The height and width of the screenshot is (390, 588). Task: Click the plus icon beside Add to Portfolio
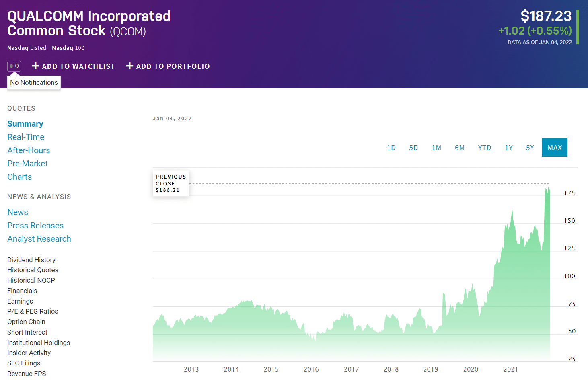(x=130, y=66)
